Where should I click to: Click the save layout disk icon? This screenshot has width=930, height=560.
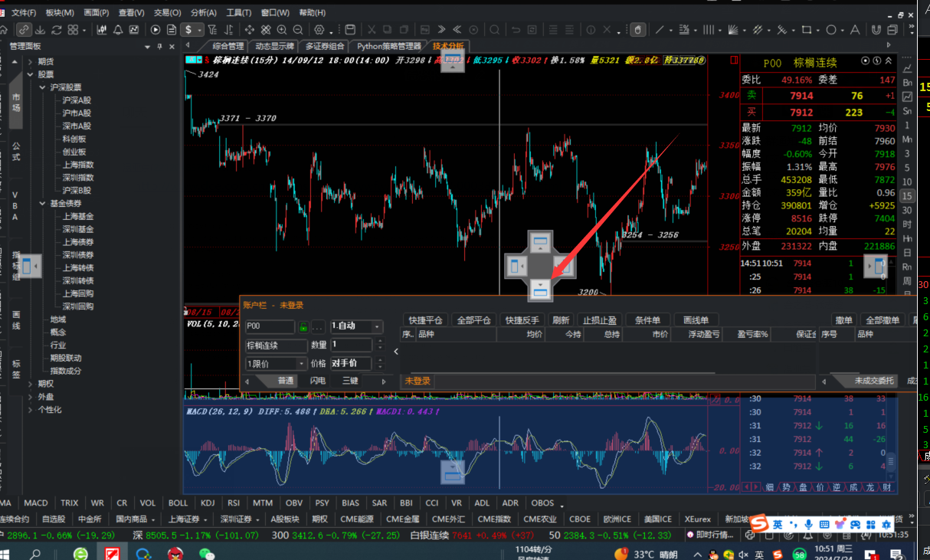[350, 30]
